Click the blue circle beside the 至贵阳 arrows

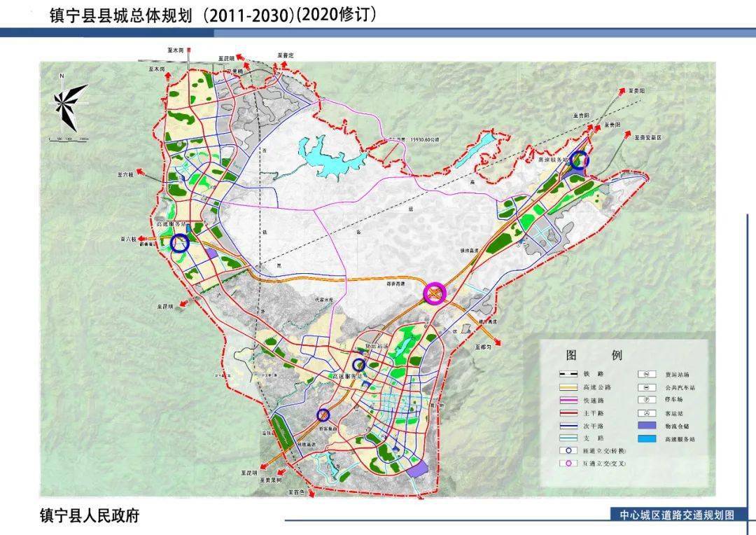[x=579, y=159]
